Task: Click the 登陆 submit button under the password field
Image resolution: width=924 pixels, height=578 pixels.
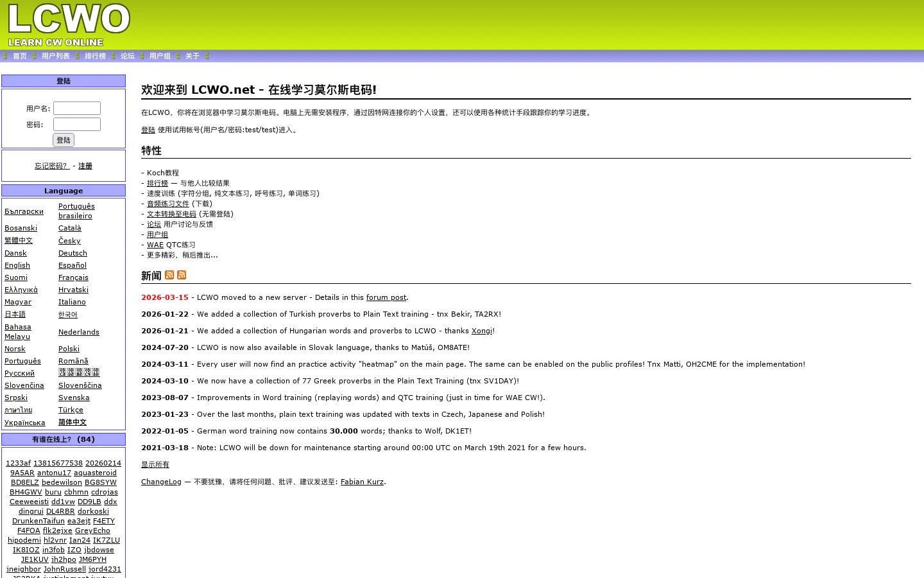Action: pyautogui.click(x=64, y=140)
